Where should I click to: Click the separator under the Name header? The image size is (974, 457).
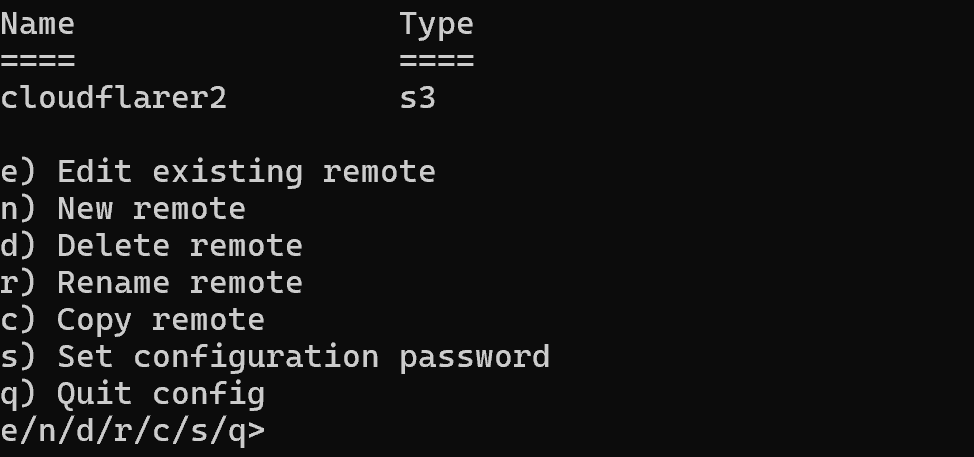37,60
